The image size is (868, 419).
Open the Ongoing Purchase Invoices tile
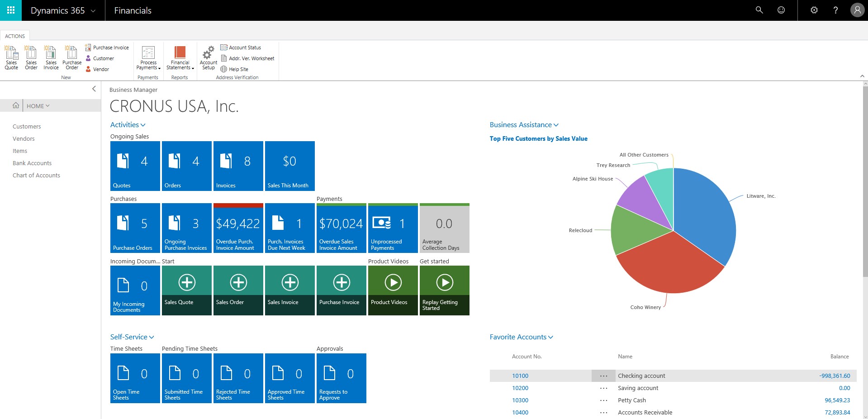point(187,228)
